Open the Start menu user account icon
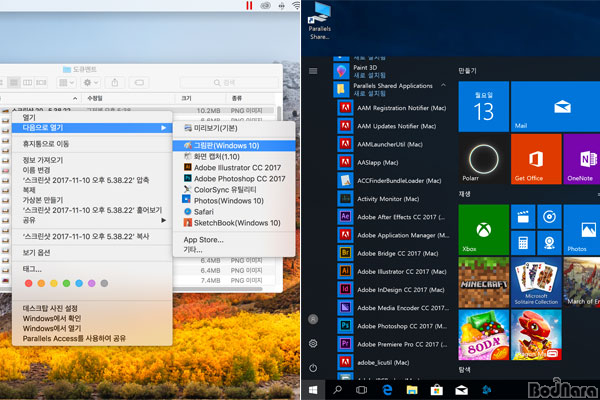 (313, 319)
